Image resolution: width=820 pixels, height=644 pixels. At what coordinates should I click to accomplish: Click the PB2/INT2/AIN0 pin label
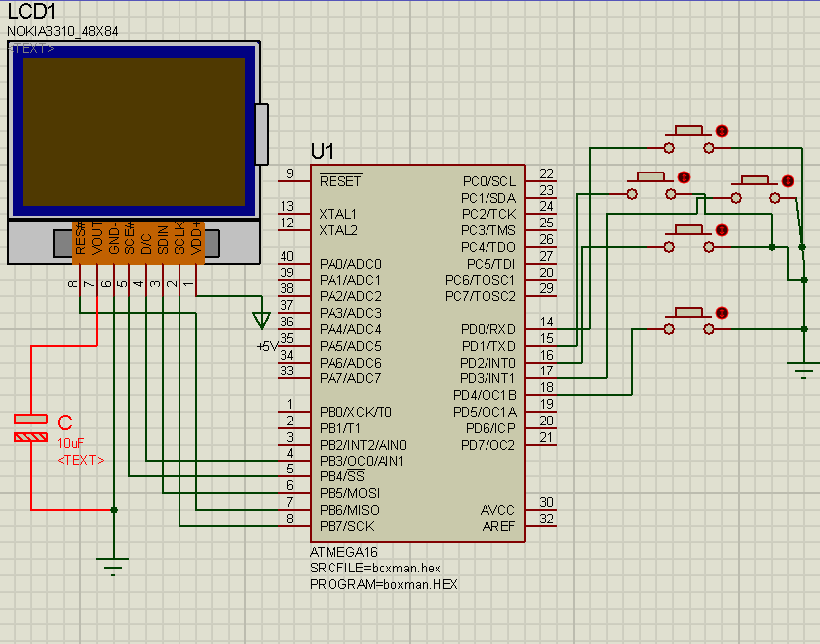(x=363, y=445)
